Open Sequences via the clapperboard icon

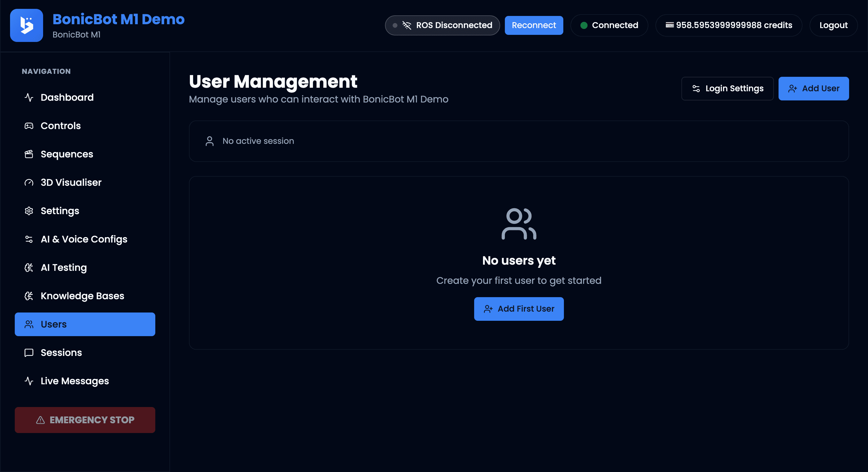point(29,154)
